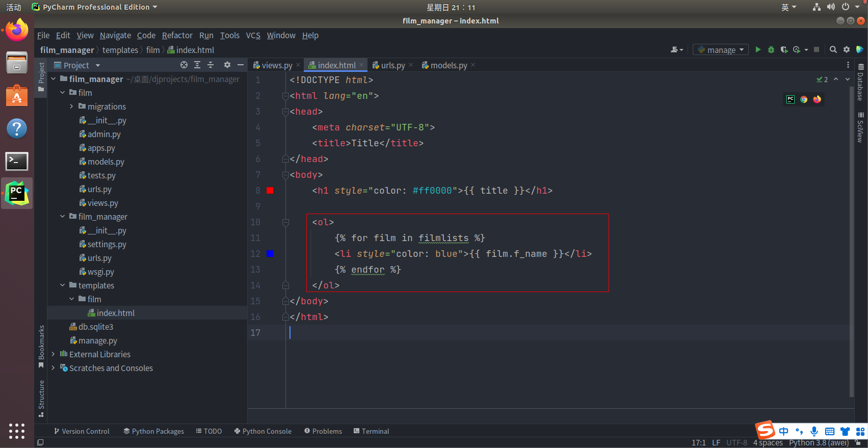Open Problems tool window
This screenshot has width=868, height=448.
point(323,431)
